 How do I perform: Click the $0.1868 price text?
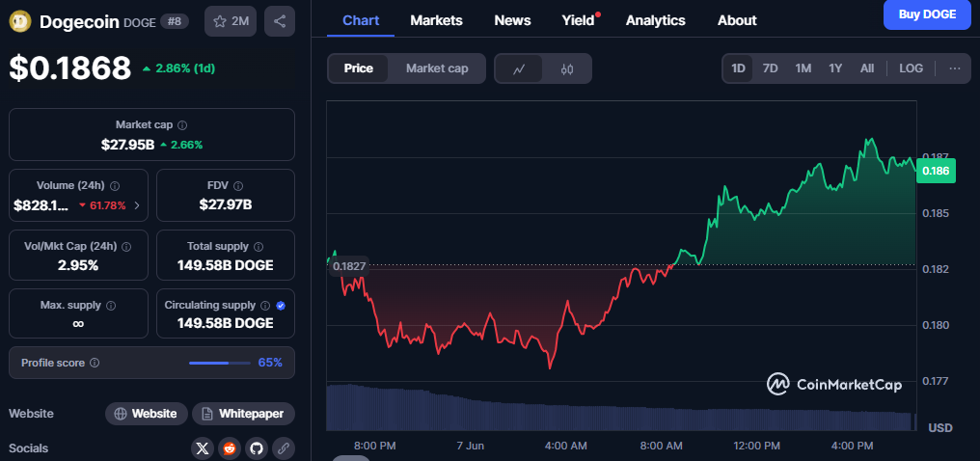pos(70,68)
